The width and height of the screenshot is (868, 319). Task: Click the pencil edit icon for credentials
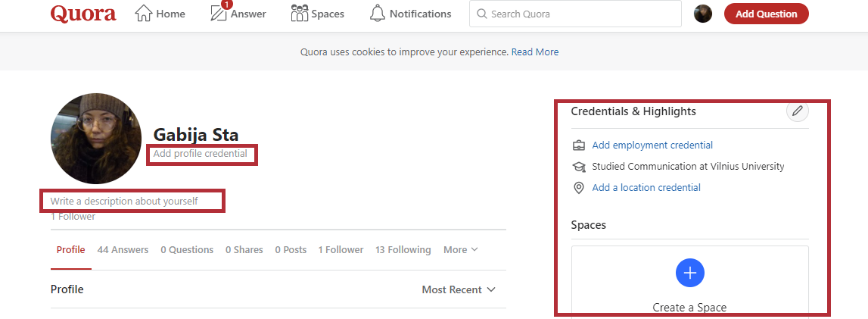797,111
